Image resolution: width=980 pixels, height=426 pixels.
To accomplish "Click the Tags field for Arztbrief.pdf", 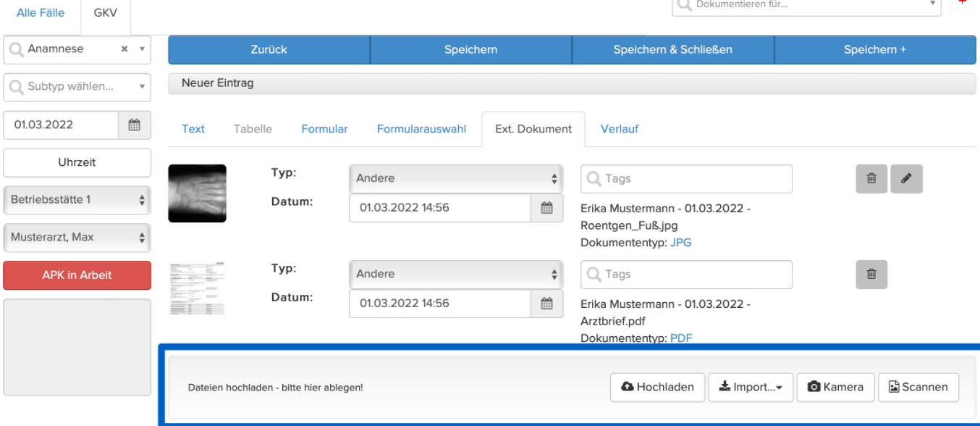I will (686, 275).
